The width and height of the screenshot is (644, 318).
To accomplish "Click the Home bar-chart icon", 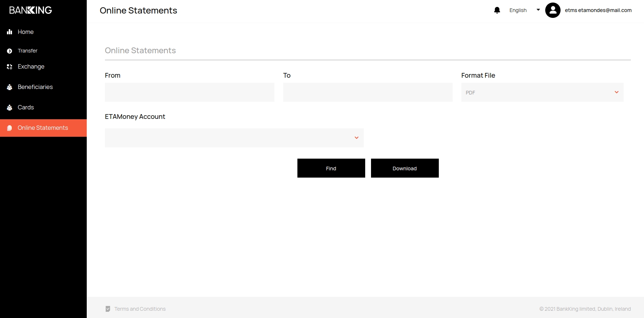I will point(9,32).
